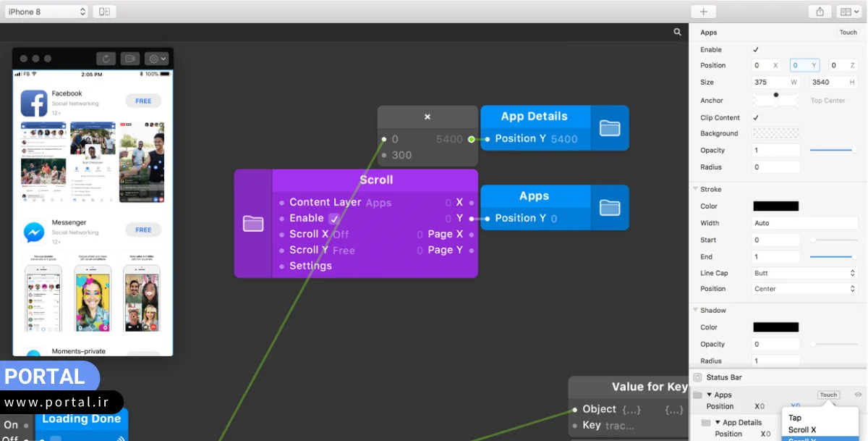The height and width of the screenshot is (441, 868).
Task: Click the Touch button in inspector header
Action: pyautogui.click(x=848, y=33)
